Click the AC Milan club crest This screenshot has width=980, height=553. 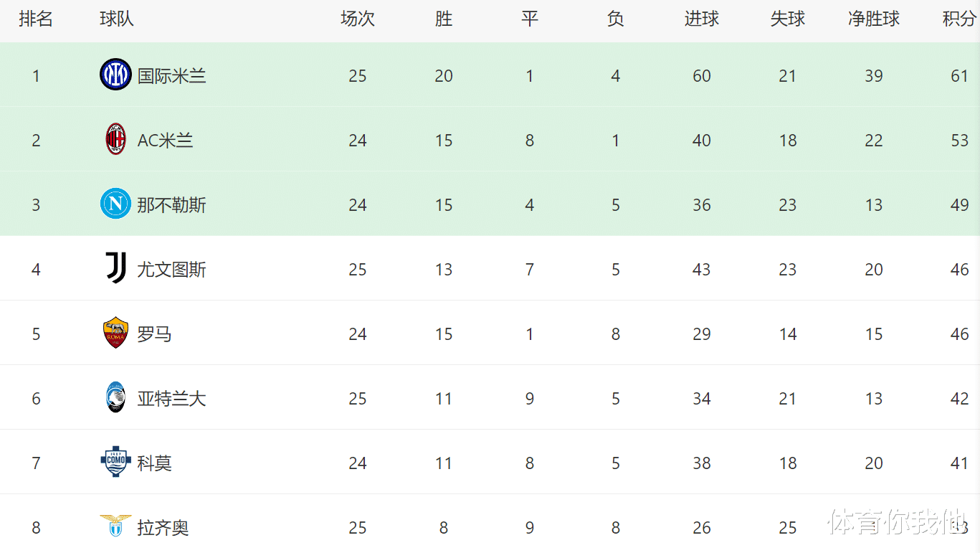115,139
